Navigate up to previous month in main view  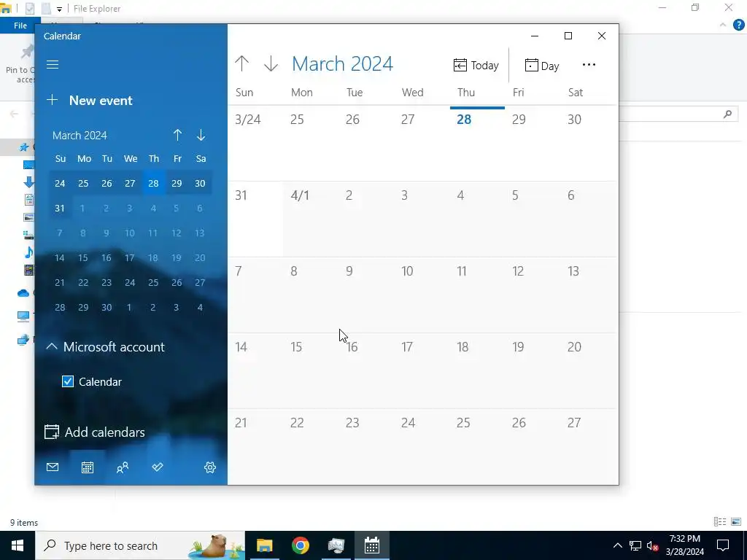click(242, 63)
